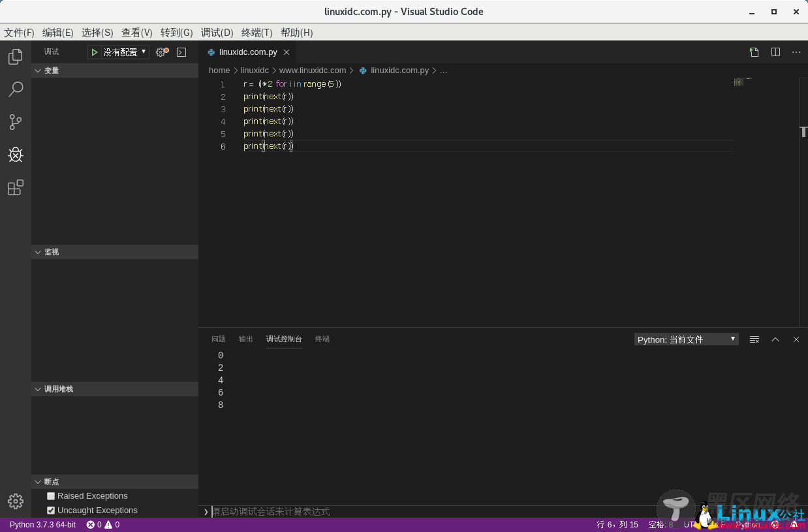Open the Manage gear at bottom left
The height and width of the screenshot is (532, 808).
(x=16, y=501)
